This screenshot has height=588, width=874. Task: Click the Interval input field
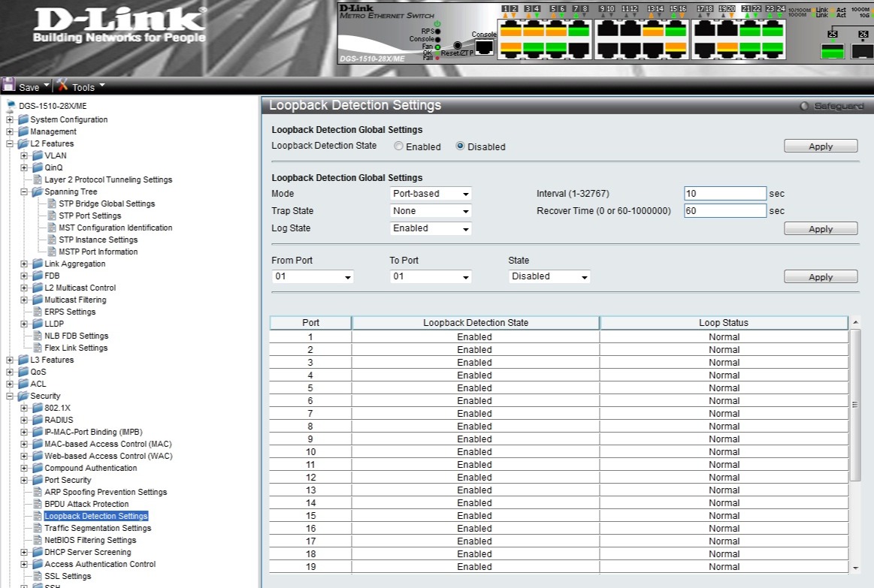click(724, 194)
